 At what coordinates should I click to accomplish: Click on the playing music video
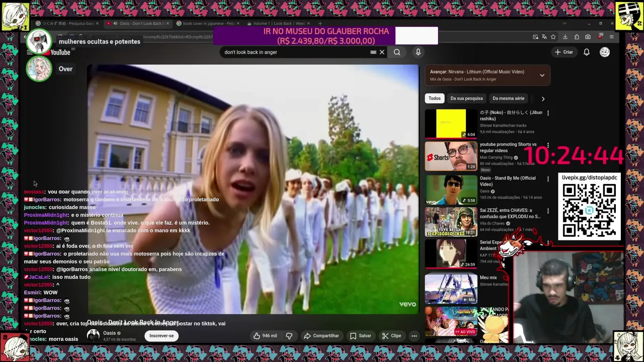click(x=253, y=189)
